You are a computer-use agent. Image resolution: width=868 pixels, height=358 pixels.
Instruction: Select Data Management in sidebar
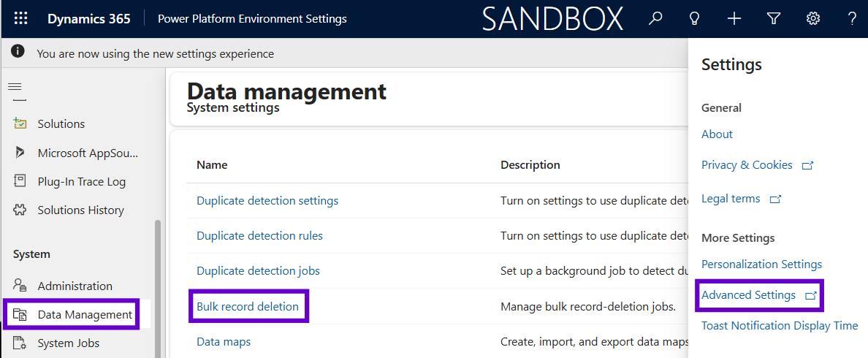click(85, 315)
